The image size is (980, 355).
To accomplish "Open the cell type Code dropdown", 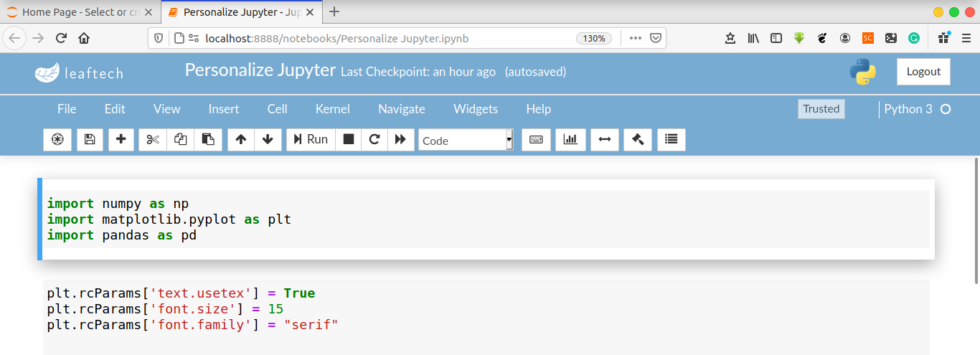I will click(466, 141).
